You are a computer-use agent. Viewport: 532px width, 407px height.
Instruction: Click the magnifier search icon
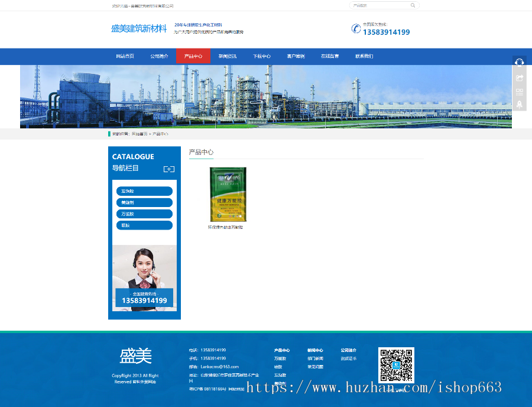[x=413, y=5]
